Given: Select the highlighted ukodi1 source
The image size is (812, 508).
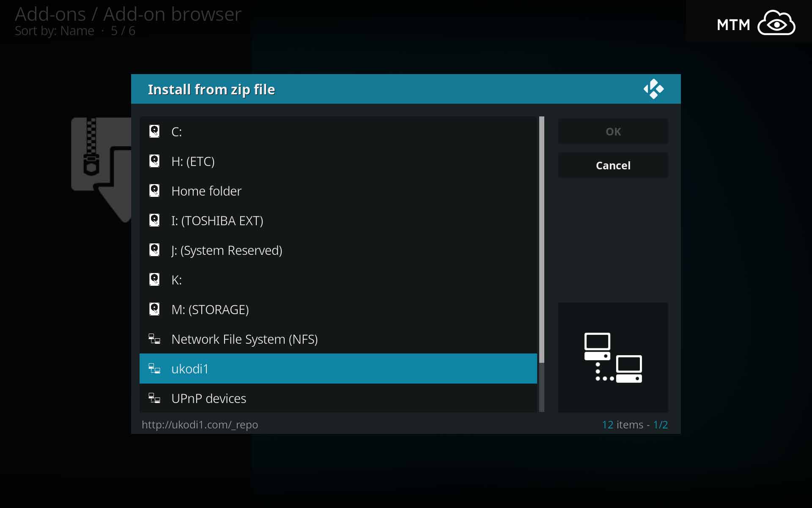Looking at the screenshot, I should click(338, 368).
